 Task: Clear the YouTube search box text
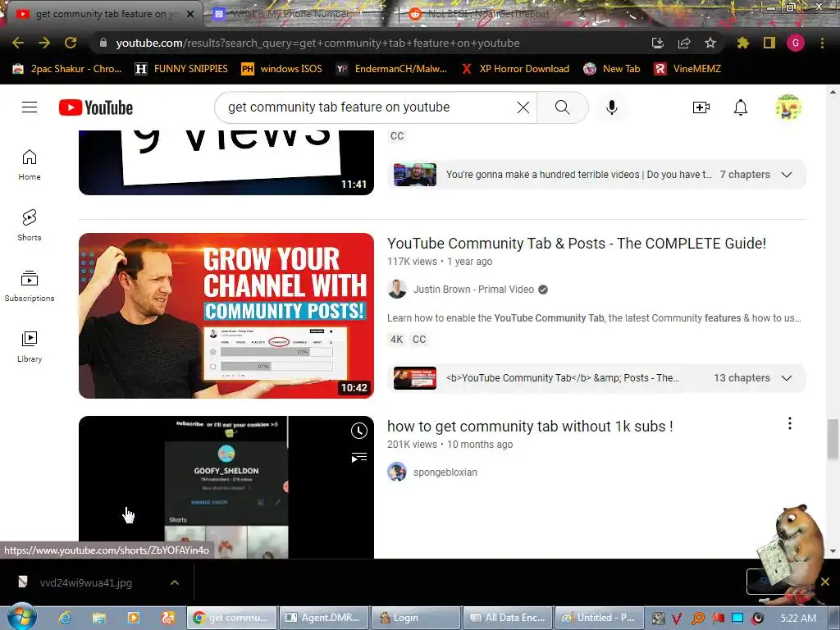coord(523,107)
